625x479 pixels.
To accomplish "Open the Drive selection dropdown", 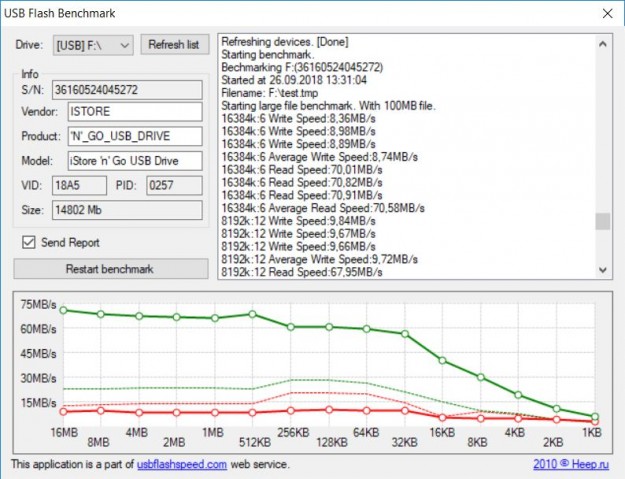I will point(94,45).
